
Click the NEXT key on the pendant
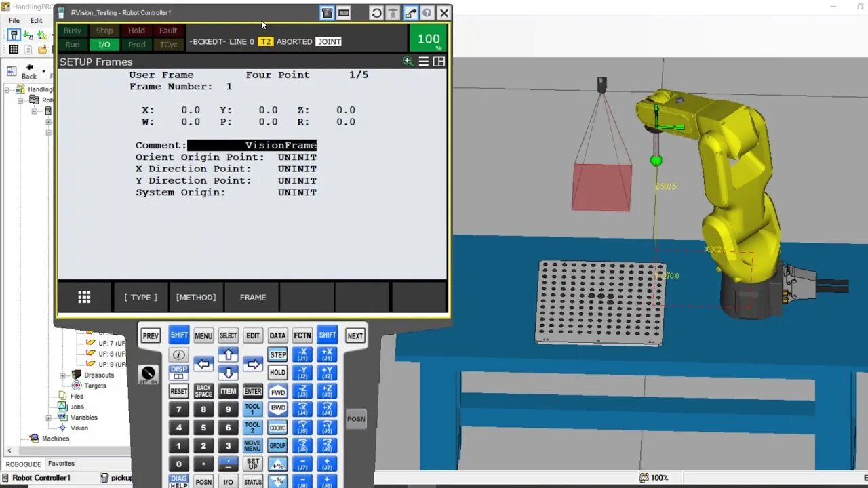(355, 335)
